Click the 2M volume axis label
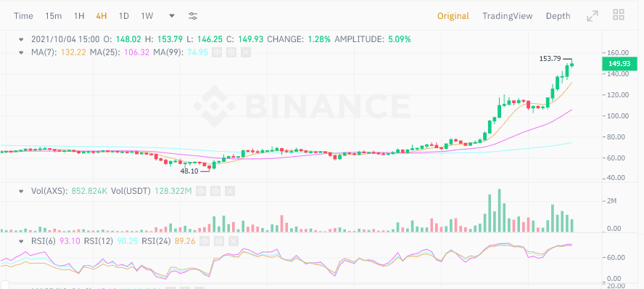644x289 pixels. coord(612,201)
